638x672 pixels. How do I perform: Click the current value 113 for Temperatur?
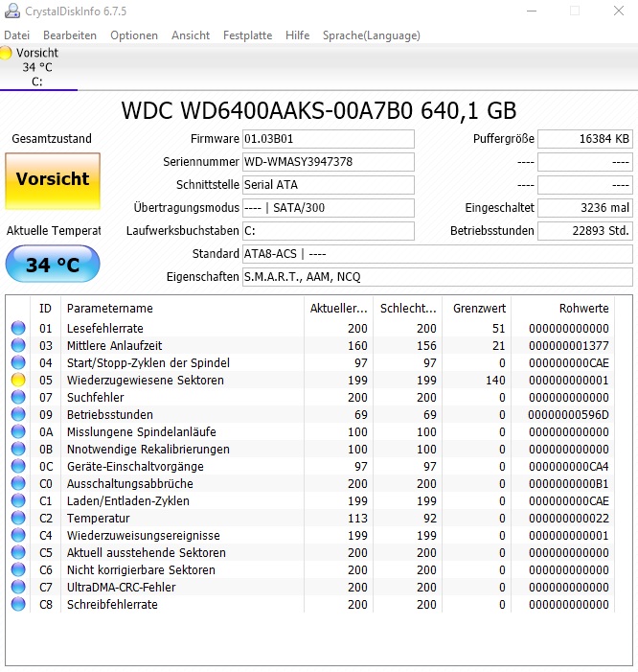[x=357, y=519]
